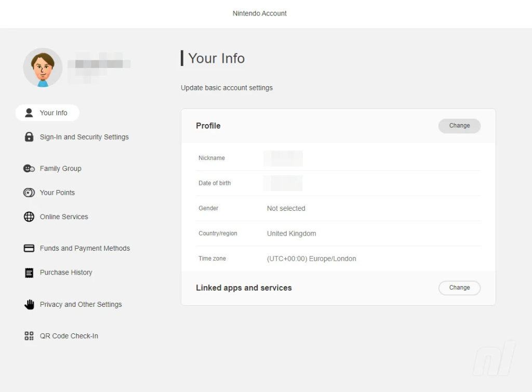Select the credit card icon for Funds

pos(29,248)
